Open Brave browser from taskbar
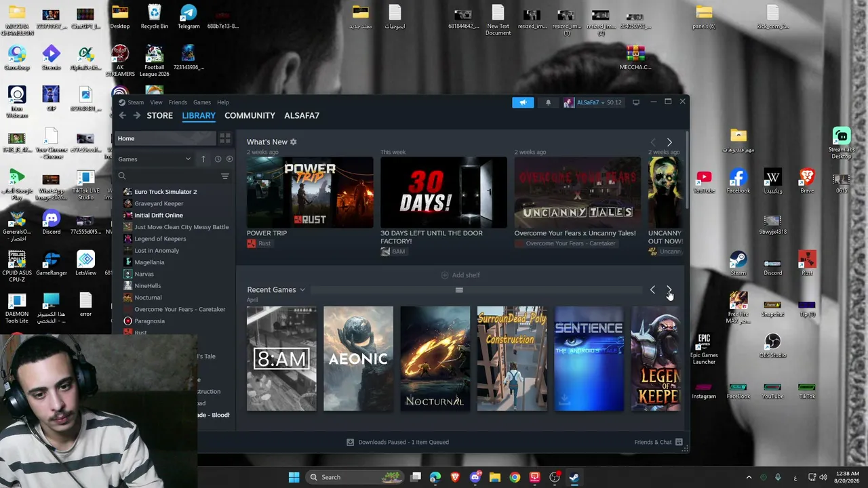 [455, 477]
